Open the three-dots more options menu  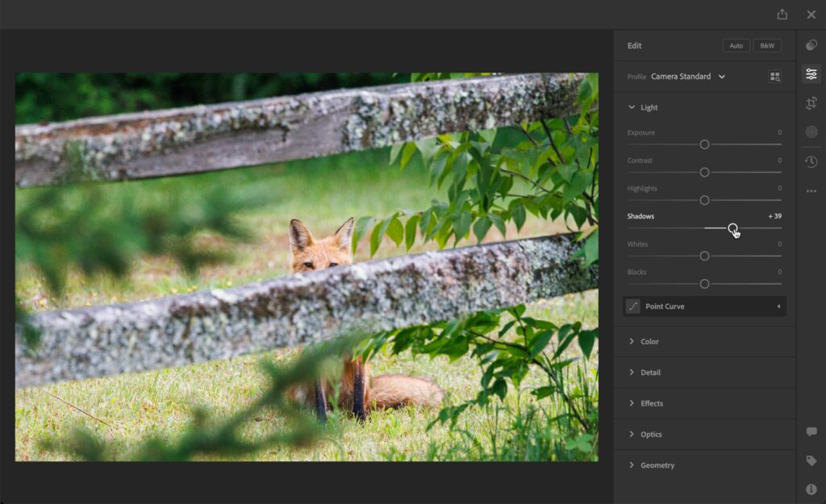[x=811, y=191]
